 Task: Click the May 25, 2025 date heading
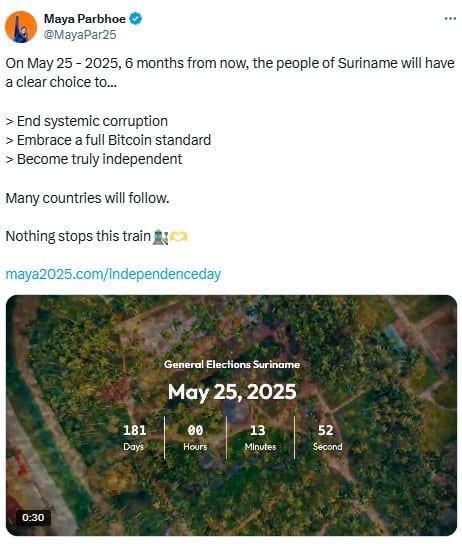tap(232, 392)
